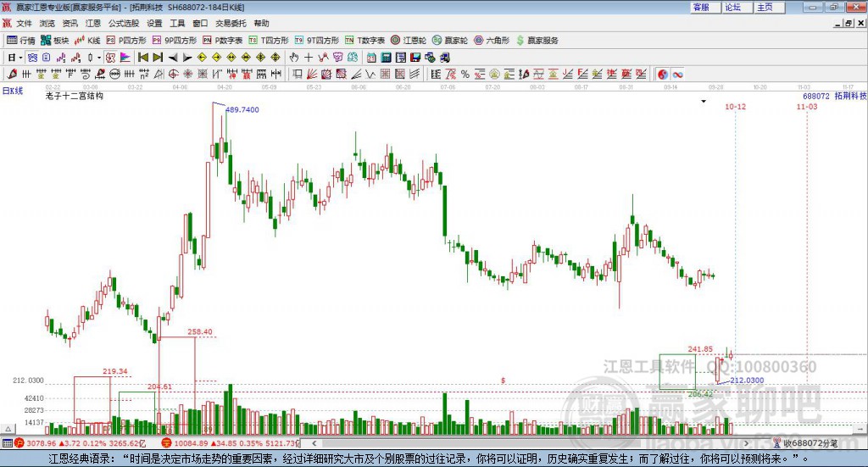The image size is (868, 467).
Task: Open the 六角形 hexagon tool
Action: pos(492,41)
